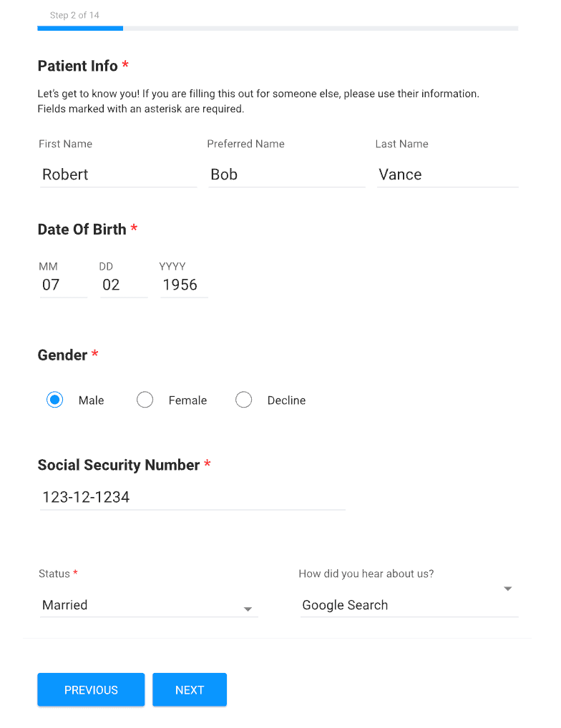The height and width of the screenshot is (728, 561).
Task: Click the Step 2 of 14 progress bar
Action: pyautogui.click(x=278, y=29)
